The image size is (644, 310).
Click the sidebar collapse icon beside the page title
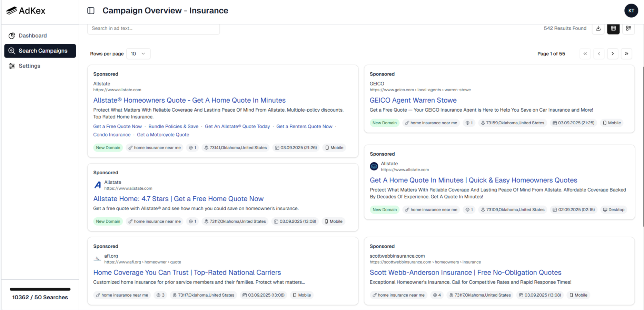click(x=91, y=11)
